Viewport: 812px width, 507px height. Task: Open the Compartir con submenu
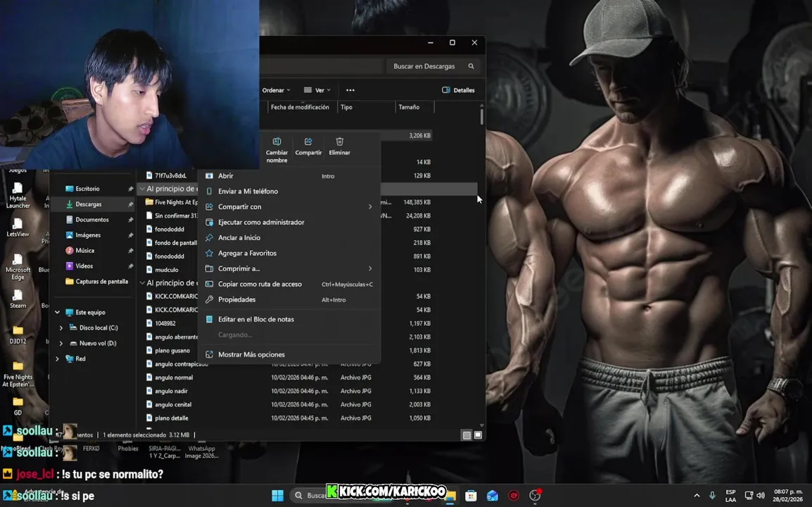coord(290,207)
